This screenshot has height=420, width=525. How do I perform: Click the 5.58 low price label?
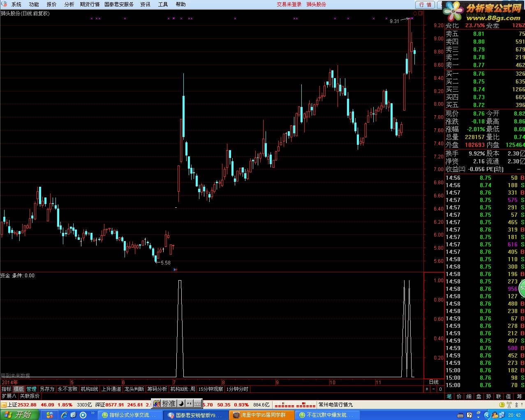coord(165,262)
